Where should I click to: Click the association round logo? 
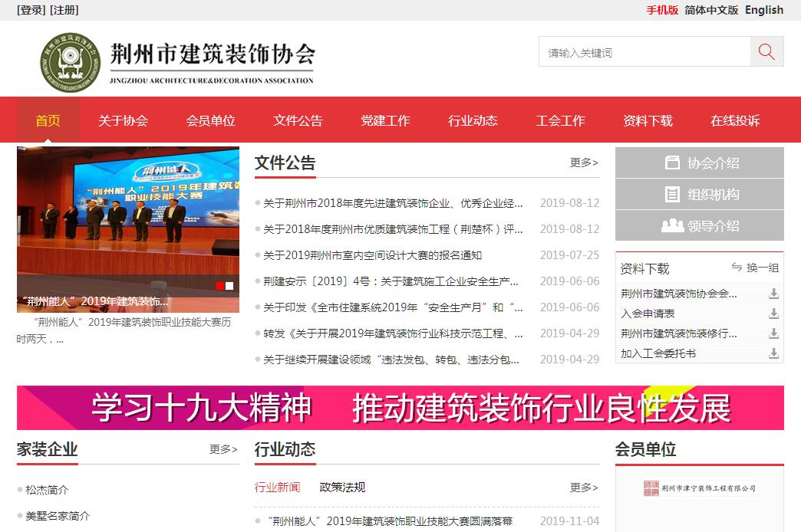pos(71,63)
